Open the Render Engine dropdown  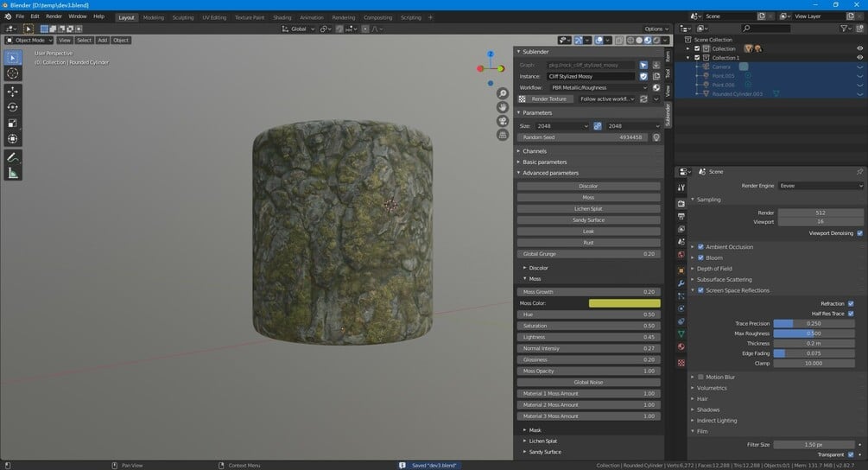819,186
